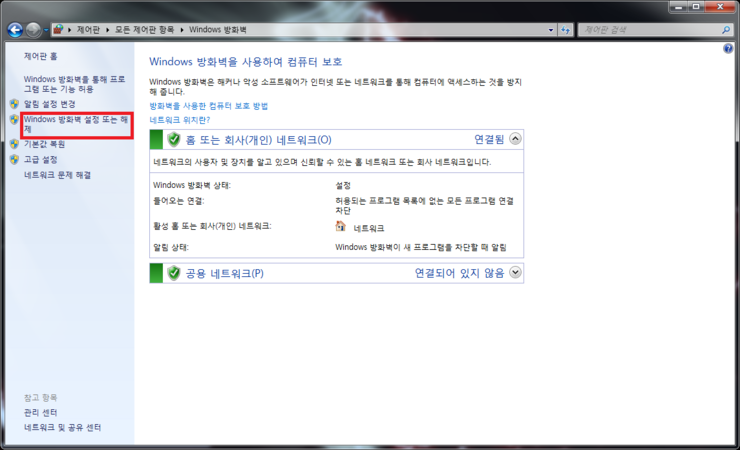This screenshot has height=450, width=740.
Task: Select 제어판 in the breadcrumb path
Action: tap(88, 30)
